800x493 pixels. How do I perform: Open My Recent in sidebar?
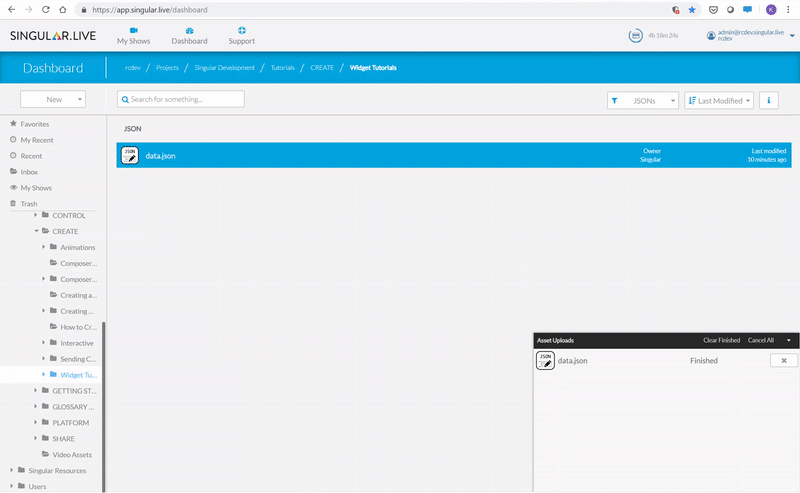coord(32,140)
